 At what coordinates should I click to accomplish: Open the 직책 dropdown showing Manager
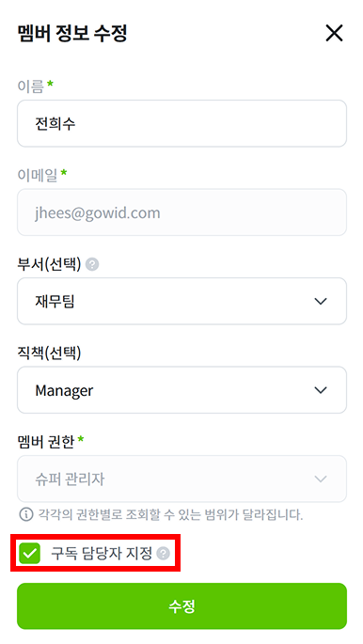click(181, 390)
